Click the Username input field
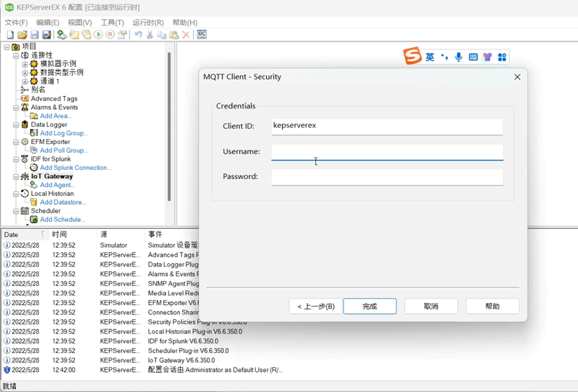The height and width of the screenshot is (392, 578). point(387,152)
